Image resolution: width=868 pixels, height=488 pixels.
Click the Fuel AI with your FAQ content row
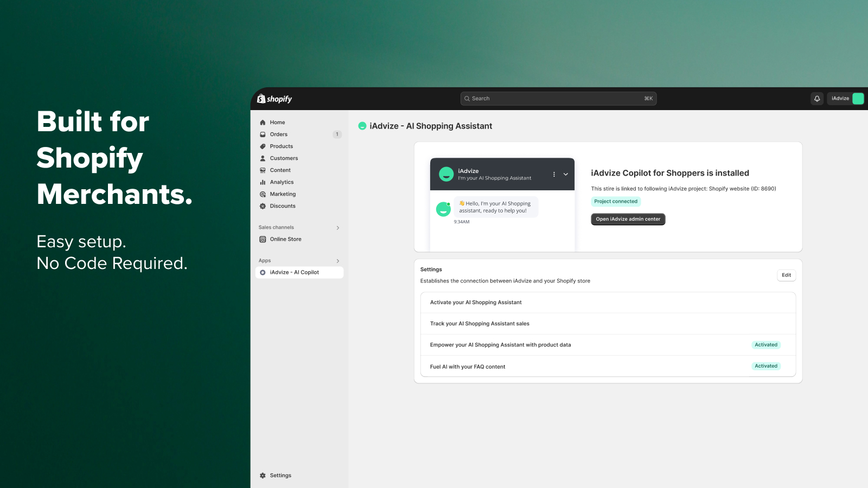[x=608, y=367]
